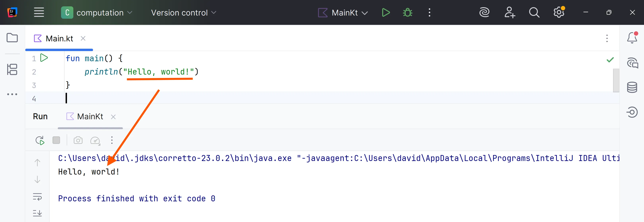The width and height of the screenshot is (644, 222).
Task: Open Search Everywhere magnifier
Action: coord(534,13)
